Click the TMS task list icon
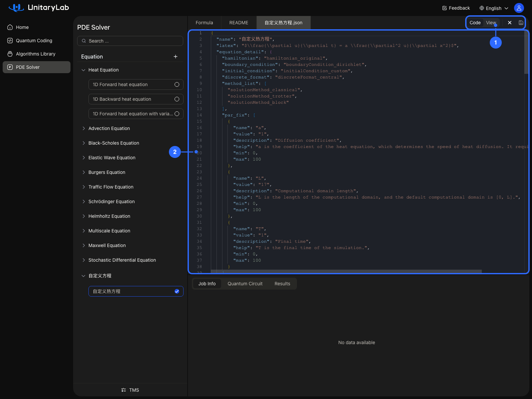This screenshot has height=399, width=532. point(124,390)
